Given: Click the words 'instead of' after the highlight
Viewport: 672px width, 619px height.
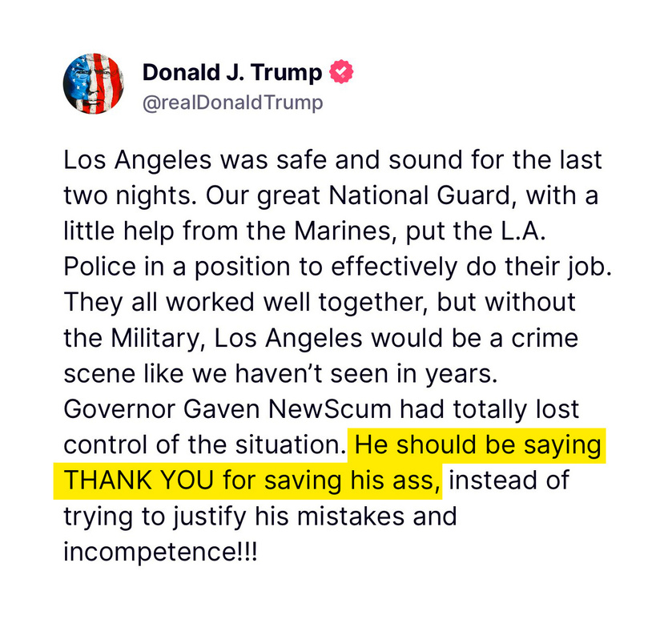Looking at the screenshot, I should click(x=509, y=480).
